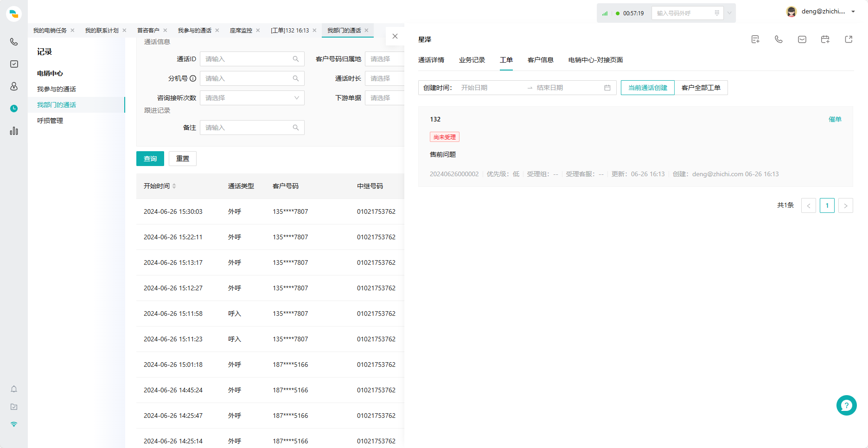Expand the outbound number dropdown arrow

click(x=729, y=13)
